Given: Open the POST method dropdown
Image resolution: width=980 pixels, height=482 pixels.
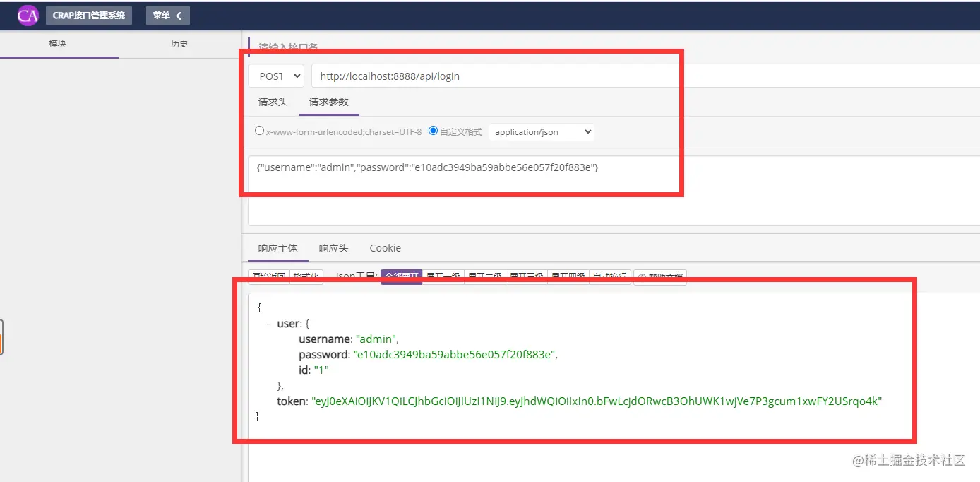Looking at the screenshot, I should 276,76.
